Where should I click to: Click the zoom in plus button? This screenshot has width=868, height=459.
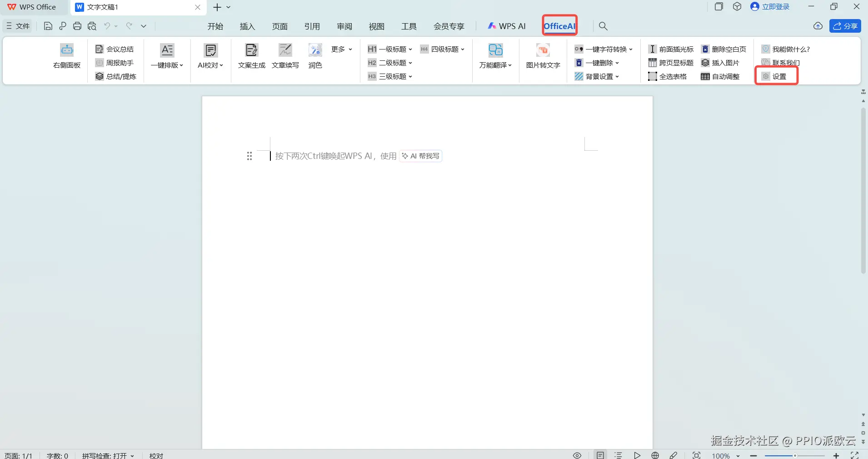pyautogui.click(x=836, y=455)
